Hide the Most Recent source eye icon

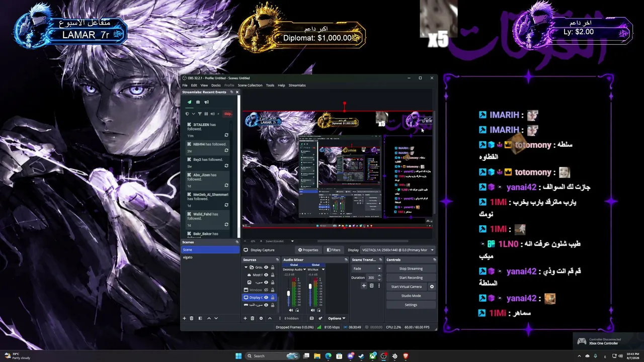(x=266, y=275)
